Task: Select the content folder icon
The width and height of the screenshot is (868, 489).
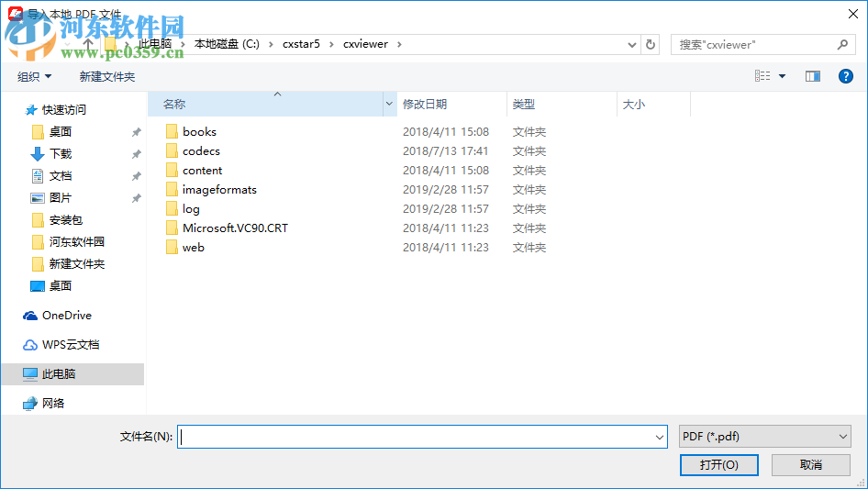Action: [172, 170]
